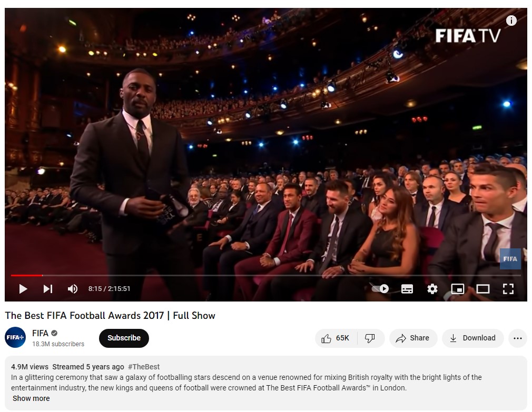Expand description with Show more
The image size is (532, 412).
31,398
